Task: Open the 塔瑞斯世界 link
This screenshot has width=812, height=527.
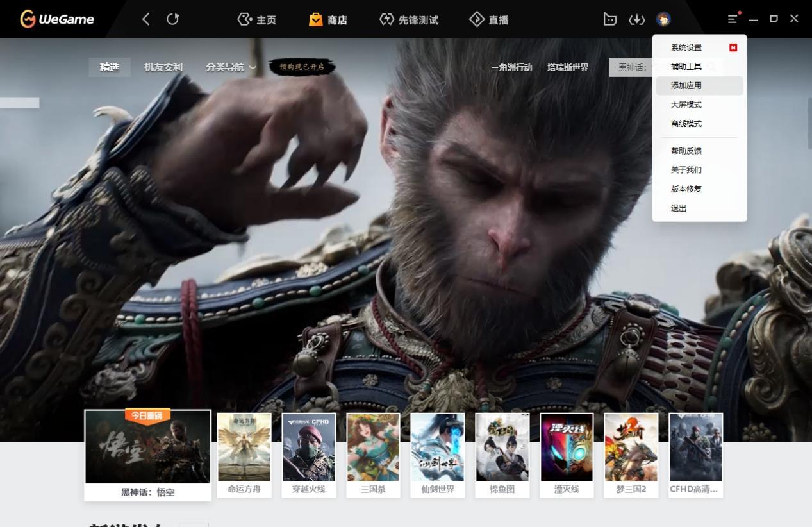Action: 568,67
